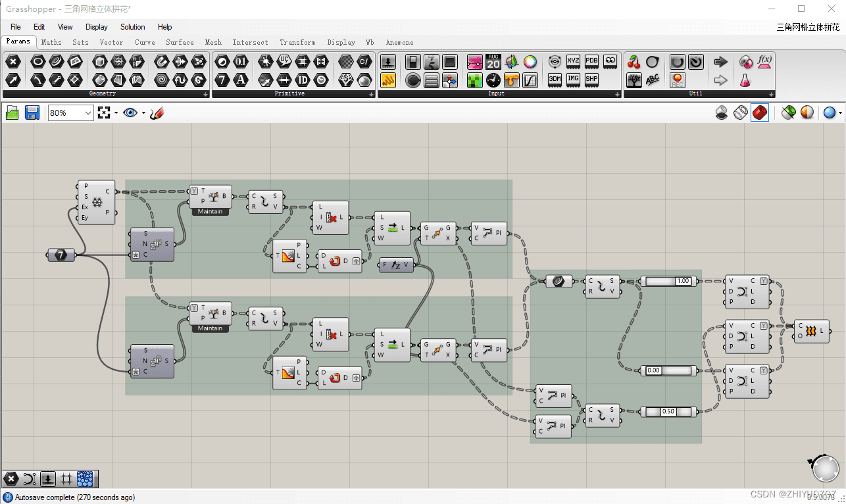Click the Sketch pencil tool icon

pos(157,113)
